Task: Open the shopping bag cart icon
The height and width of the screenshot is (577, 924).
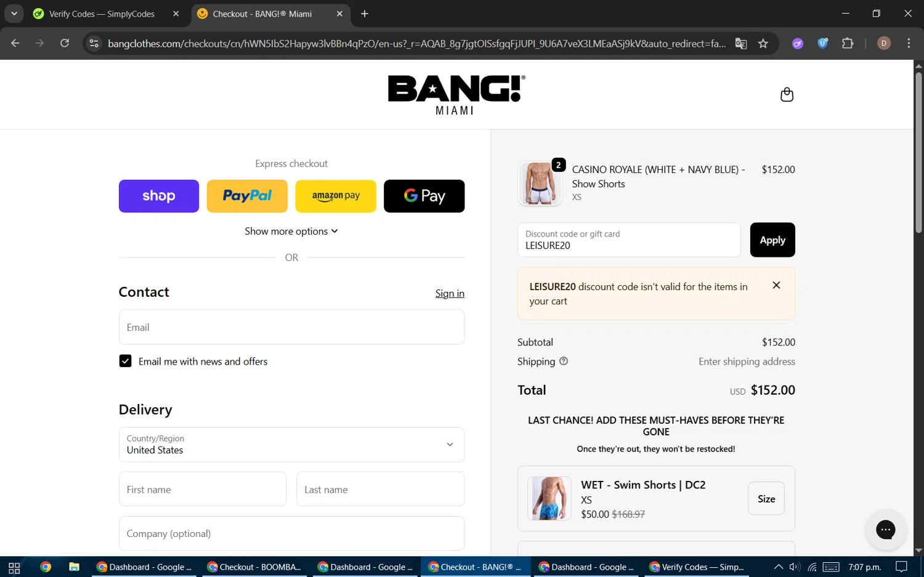Action: (x=787, y=94)
